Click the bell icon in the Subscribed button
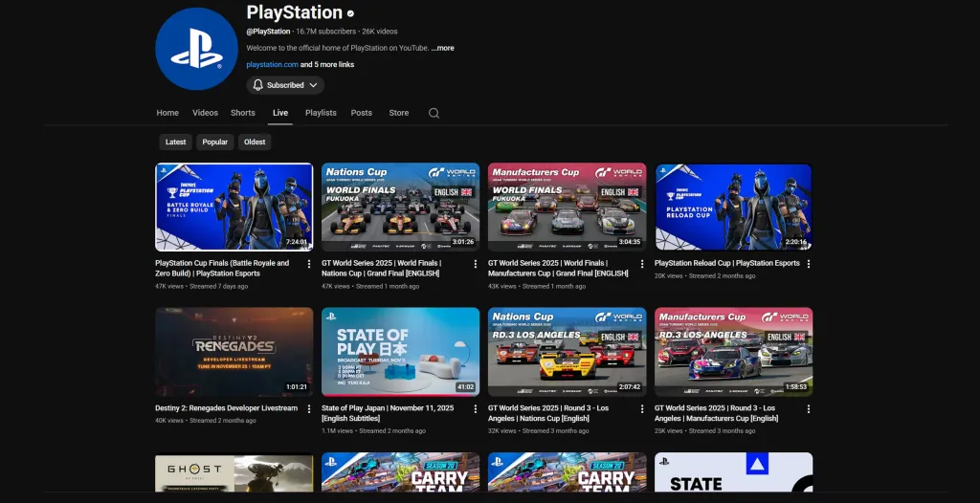This screenshot has height=503, width=980. 258,85
